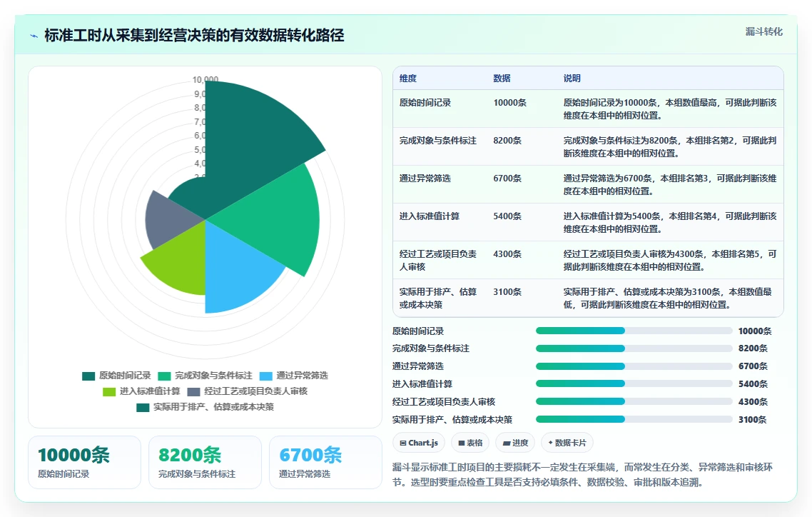Image resolution: width=812 pixels, height=517 pixels.
Task: Click the 10000条 summary card
Action: point(84,462)
